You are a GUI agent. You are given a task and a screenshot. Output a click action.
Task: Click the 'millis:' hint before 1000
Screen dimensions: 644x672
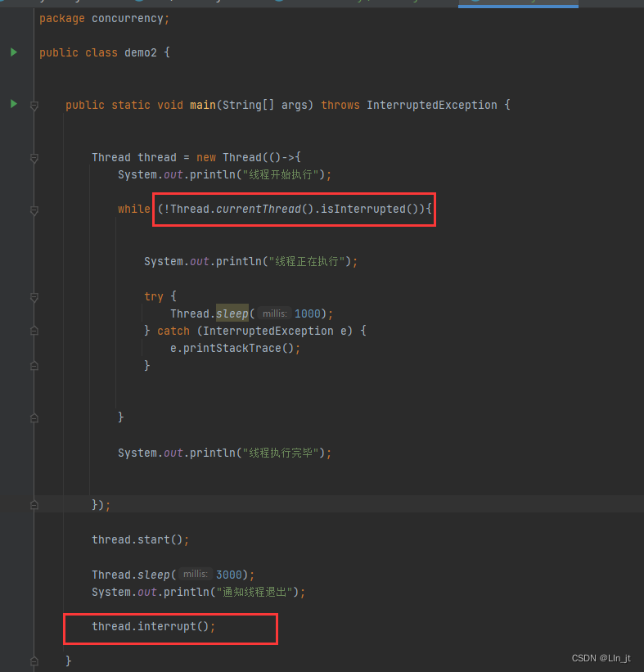(x=275, y=313)
